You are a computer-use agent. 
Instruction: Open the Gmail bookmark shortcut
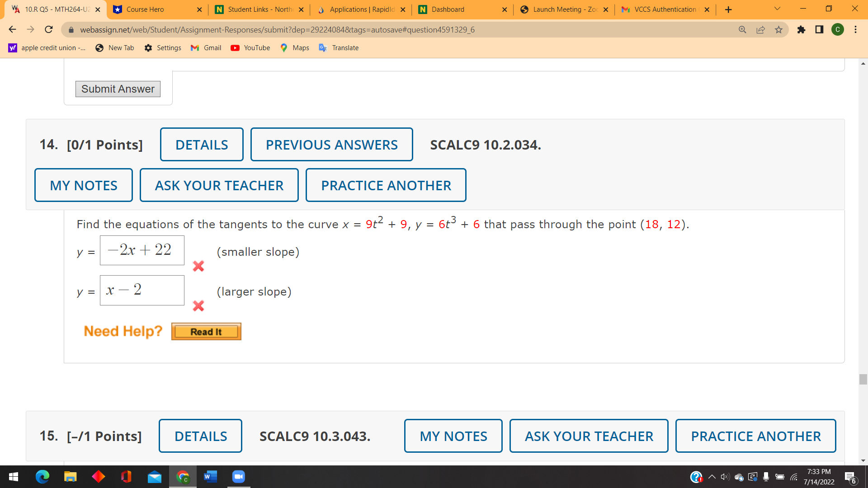coord(206,47)
